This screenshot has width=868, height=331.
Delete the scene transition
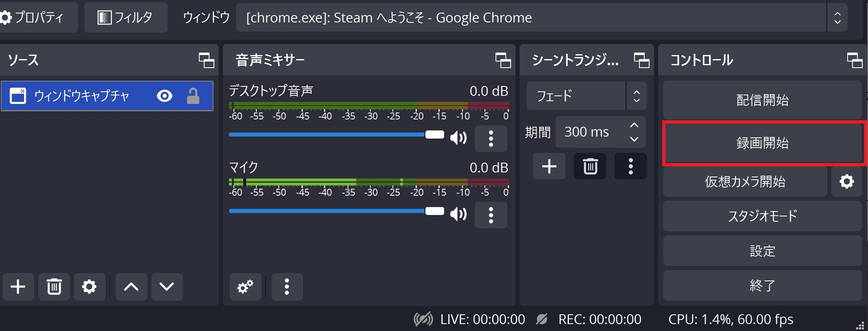590,166
